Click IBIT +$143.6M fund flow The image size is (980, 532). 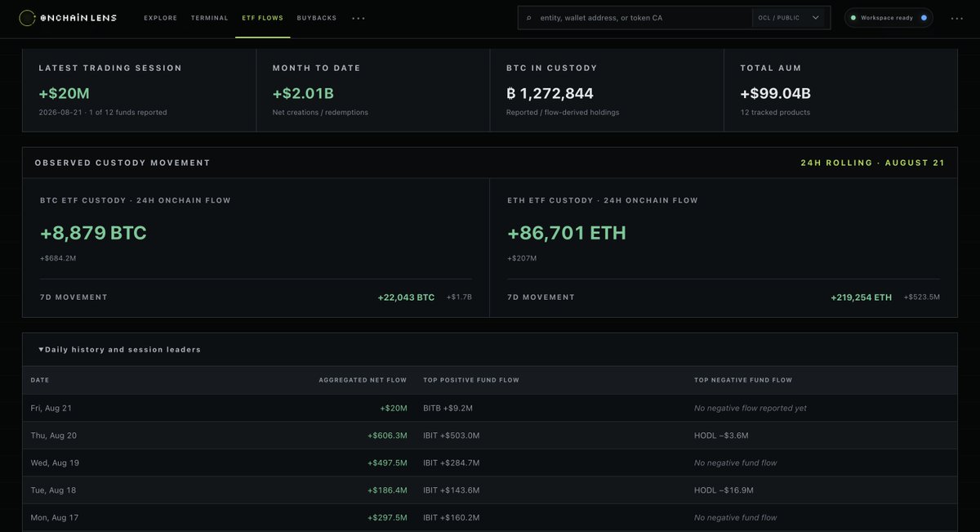coord(452,490)
